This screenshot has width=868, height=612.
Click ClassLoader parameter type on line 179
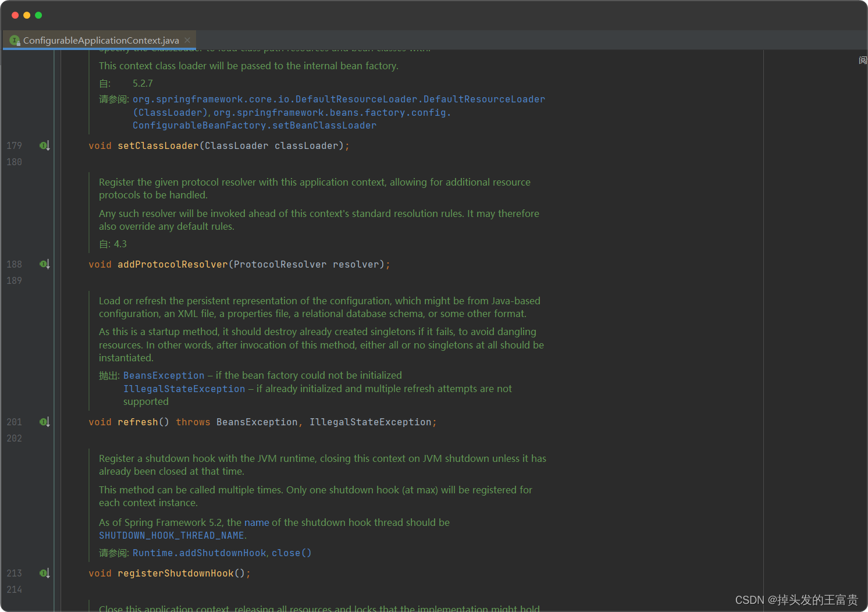pyautogui.click(x=237, y=145)
